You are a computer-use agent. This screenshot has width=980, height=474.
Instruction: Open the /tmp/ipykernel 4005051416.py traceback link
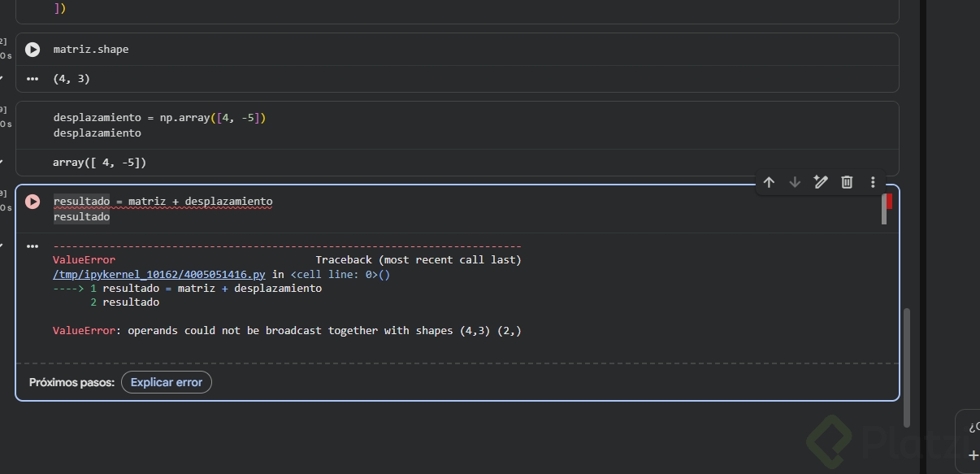[159, 275]
